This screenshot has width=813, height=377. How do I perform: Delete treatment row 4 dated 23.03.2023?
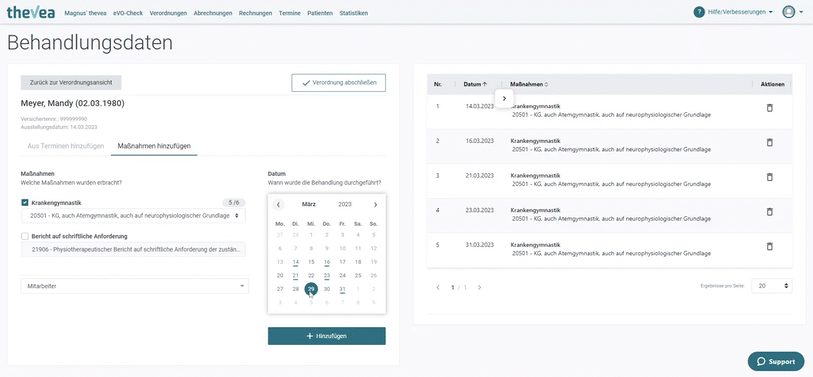(x=769, y=212)
